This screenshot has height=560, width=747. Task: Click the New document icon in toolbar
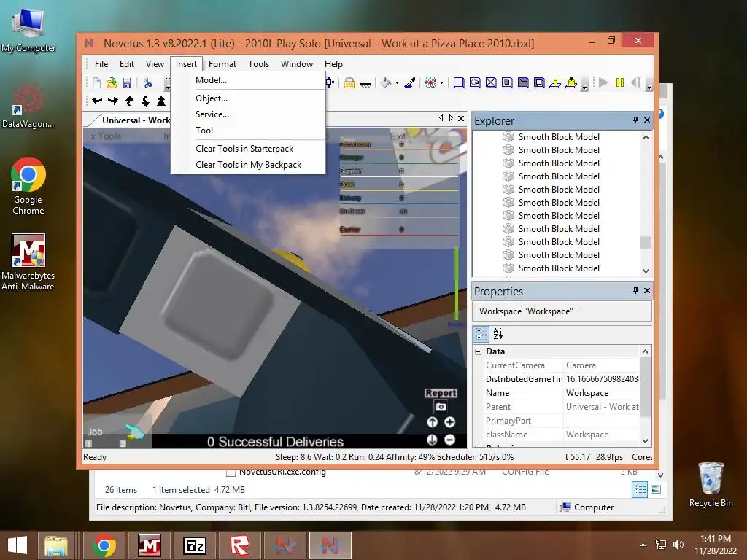pos(97,83)
